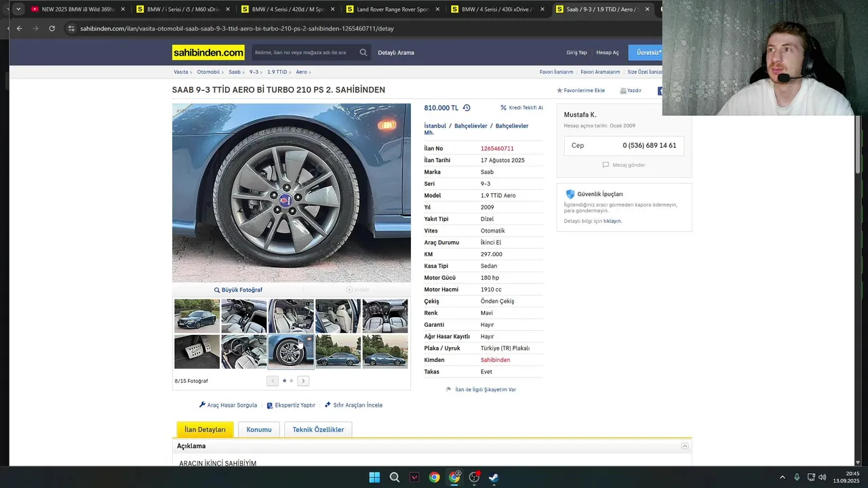
Task: Click Vasıta breadcrumb link
Action: tap(181, 72)
